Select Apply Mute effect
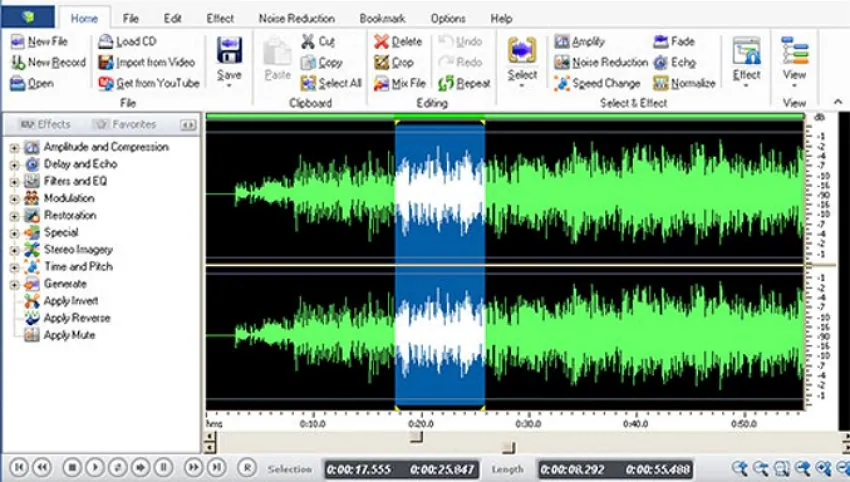The height and width of the screenshot is (482, 850). click(60, 335)
